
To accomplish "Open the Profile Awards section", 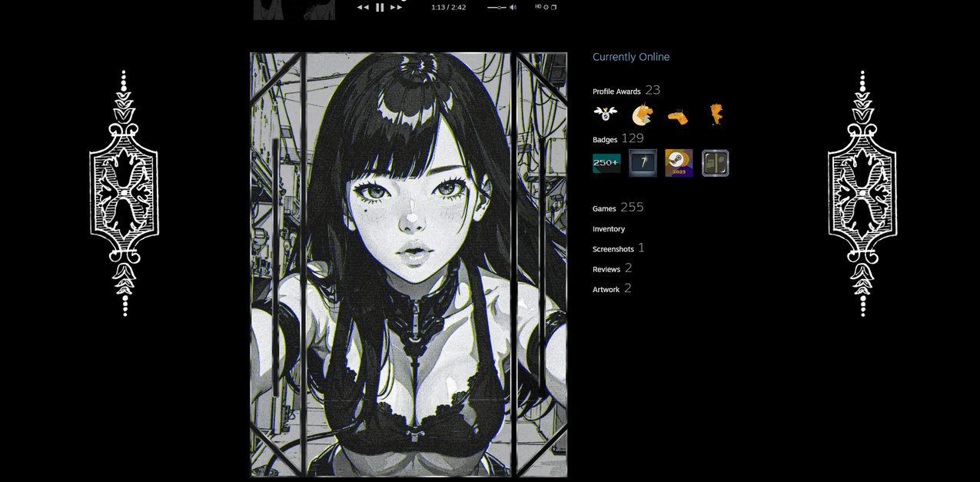I will (626, 91).
